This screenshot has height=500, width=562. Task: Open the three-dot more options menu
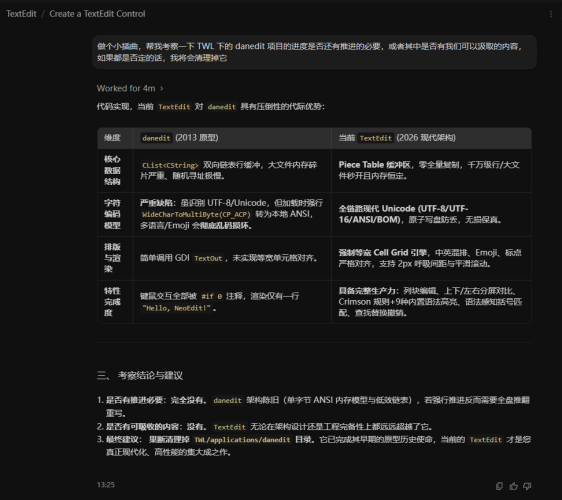pos(551,14)
